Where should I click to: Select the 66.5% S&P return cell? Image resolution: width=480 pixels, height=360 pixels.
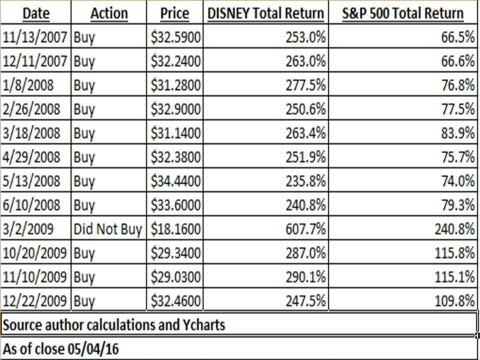[x=403, y=37]
